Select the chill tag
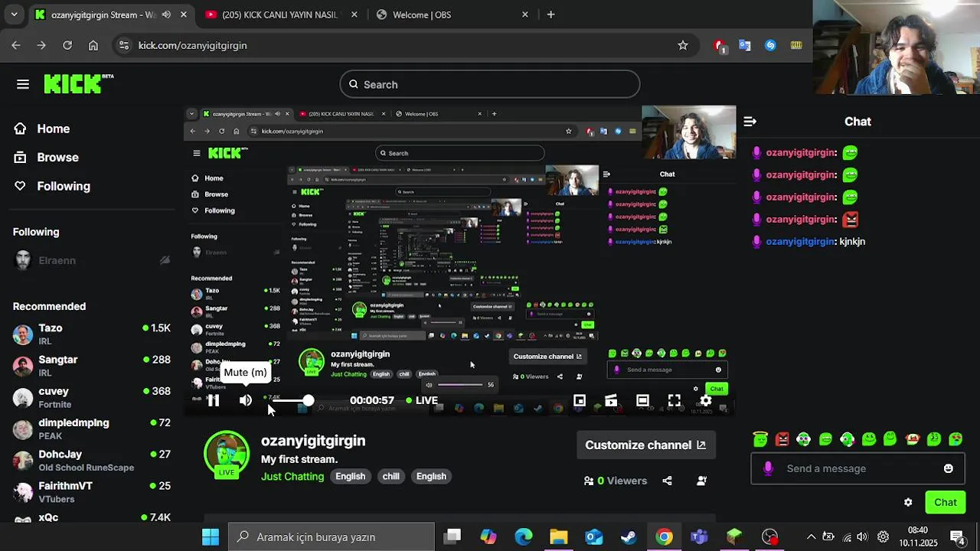Image resolution: width=980 pixels, height=551 pixels. click(391, 476)
